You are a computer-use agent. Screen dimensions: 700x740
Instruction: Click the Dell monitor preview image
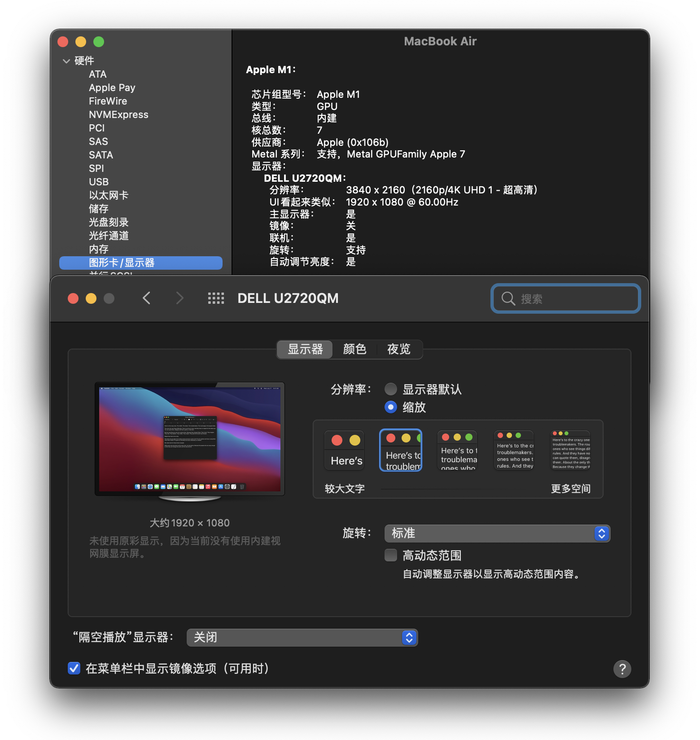[x=190, y=440]
